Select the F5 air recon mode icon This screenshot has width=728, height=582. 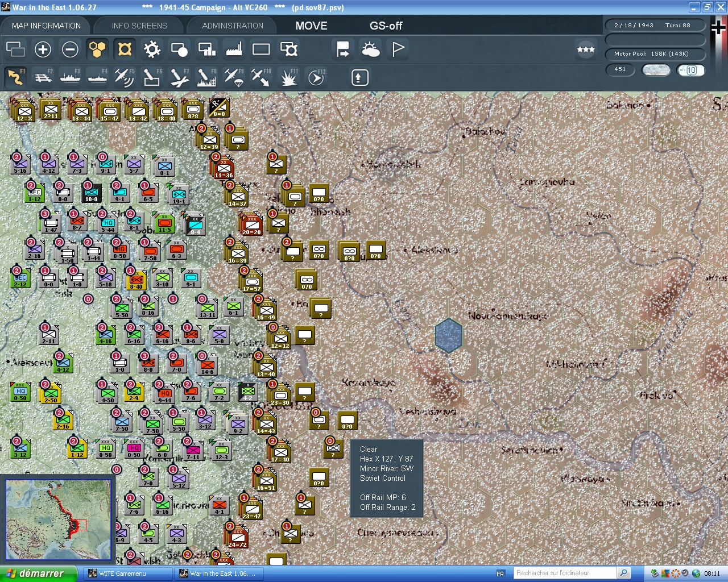click(125, 77)
